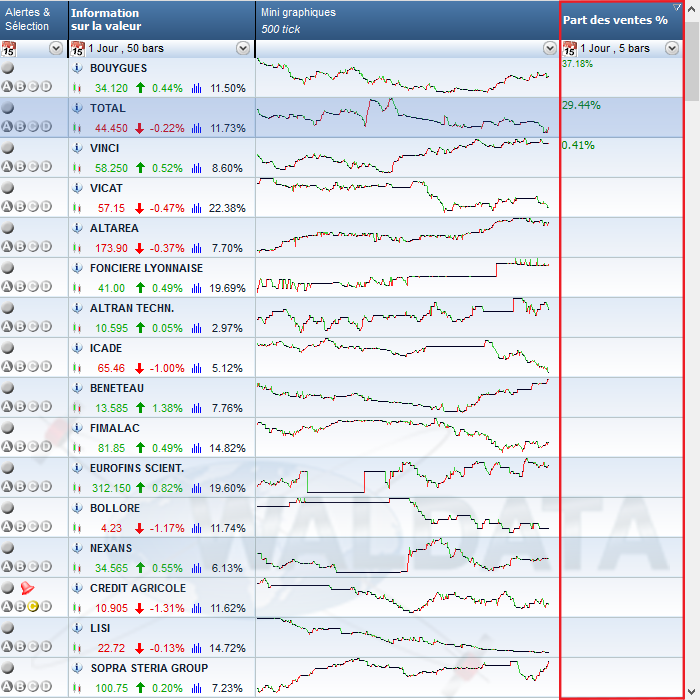The width and height of the screenshot is (700, 700).
Task: Click the blue volume bars icon for VINCI
Action: (196, 168)
